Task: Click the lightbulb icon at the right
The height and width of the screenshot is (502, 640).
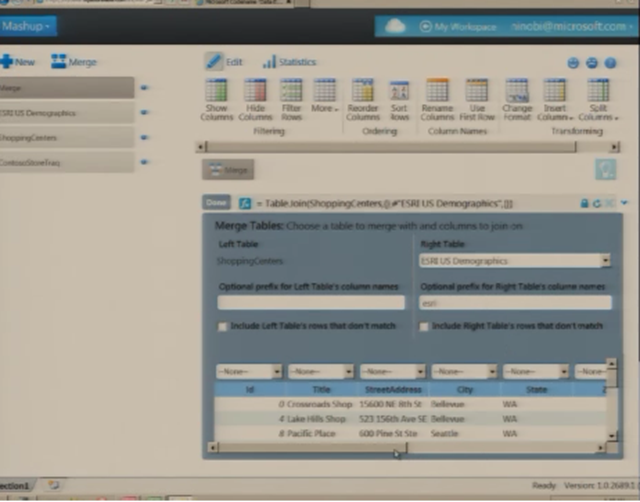Action: click(606, 169)
